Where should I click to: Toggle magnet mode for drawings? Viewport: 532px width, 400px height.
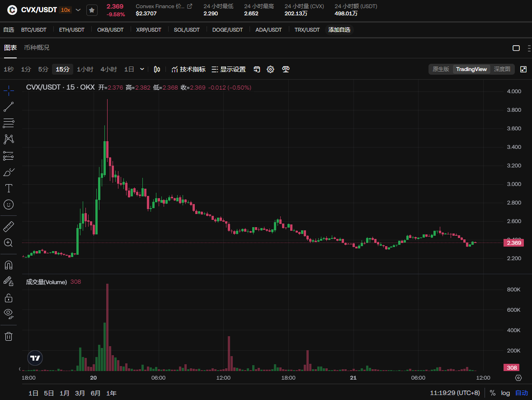click(x=9, y=265)
